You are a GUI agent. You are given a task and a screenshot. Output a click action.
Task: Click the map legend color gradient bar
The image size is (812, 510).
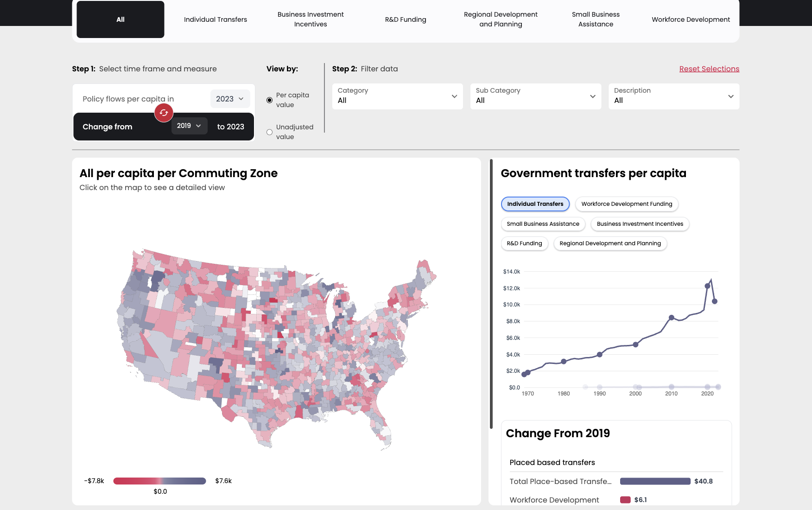pyautogui.click(x=159, y=481)
